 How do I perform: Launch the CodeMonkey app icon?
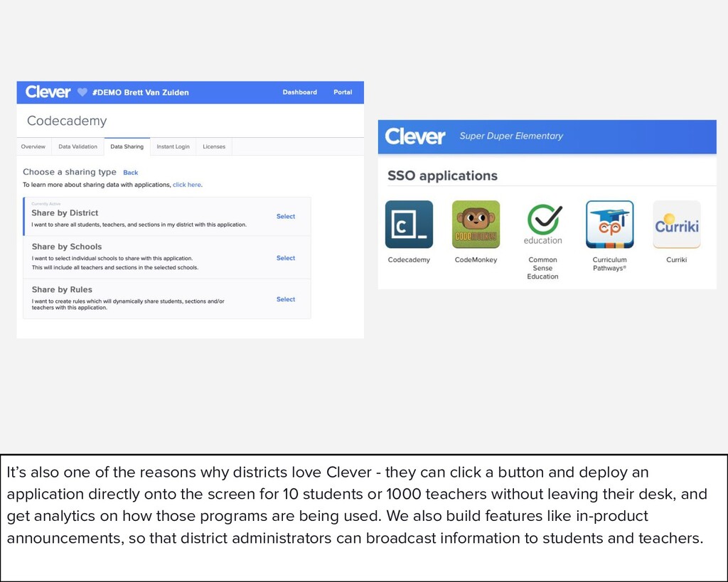point(476,224)
